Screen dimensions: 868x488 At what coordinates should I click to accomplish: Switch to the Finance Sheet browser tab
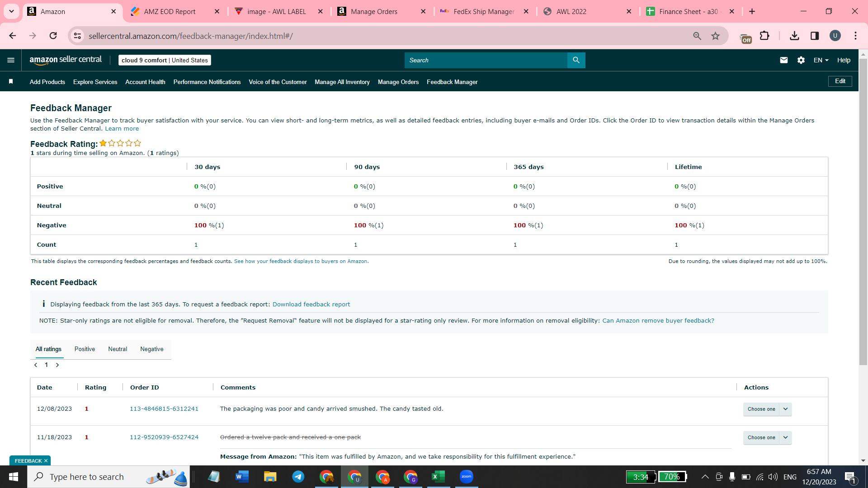[x=690, y=12]
